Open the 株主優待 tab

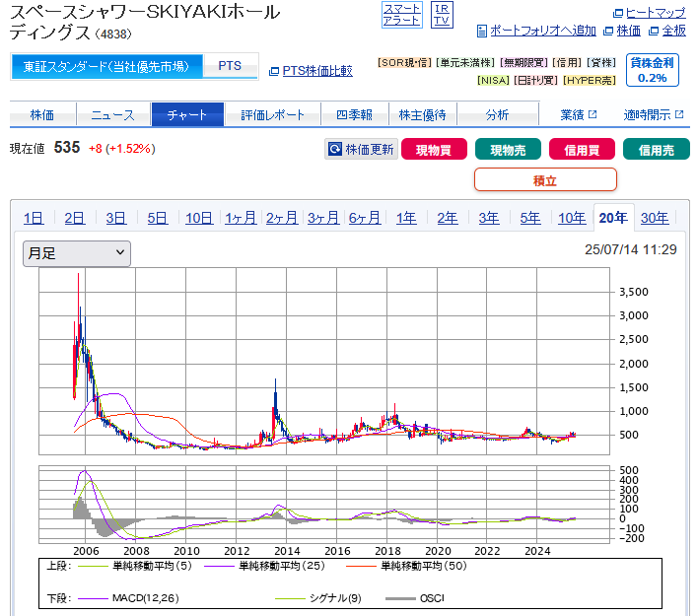(x=422, y=115)
